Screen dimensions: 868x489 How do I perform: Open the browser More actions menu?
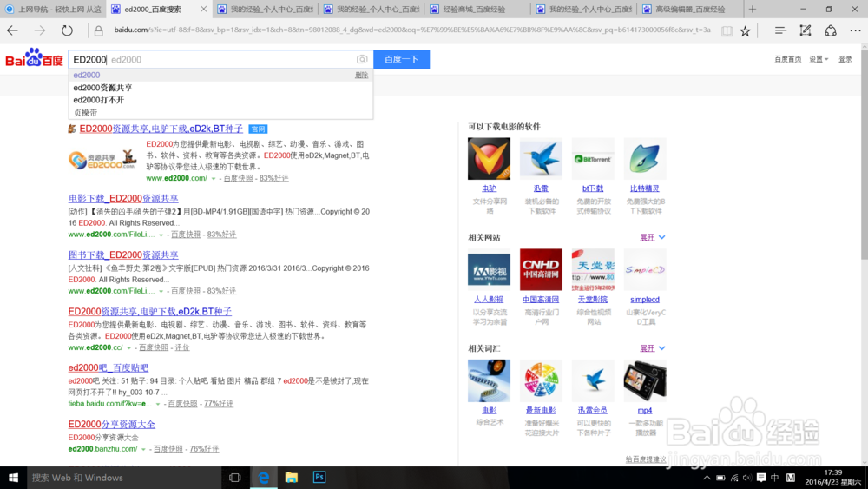855,30
